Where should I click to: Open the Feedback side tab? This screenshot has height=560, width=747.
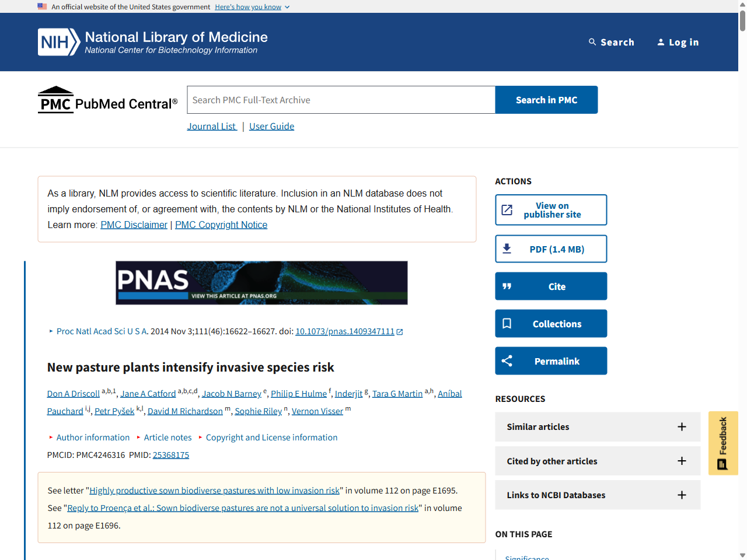tap(722, 443)
